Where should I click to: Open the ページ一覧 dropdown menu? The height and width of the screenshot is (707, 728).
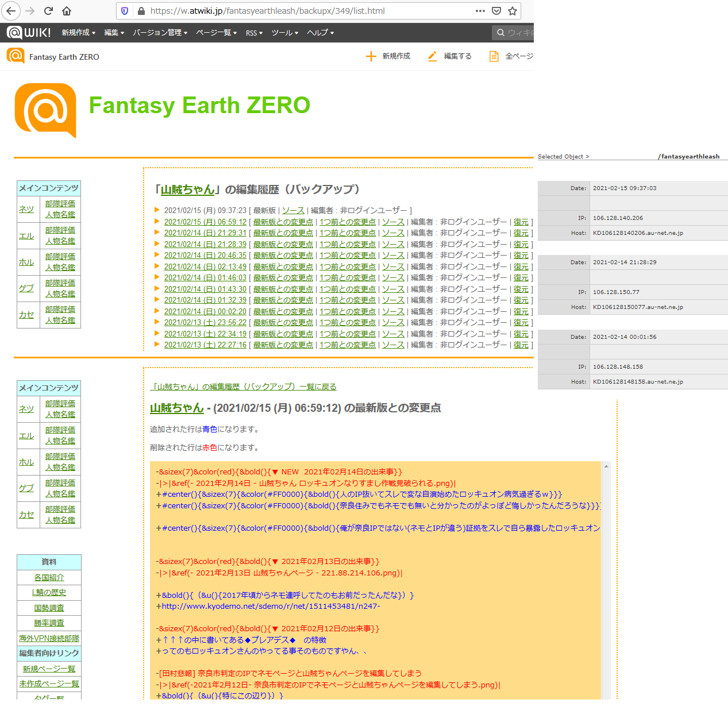(x=217, y=33)
